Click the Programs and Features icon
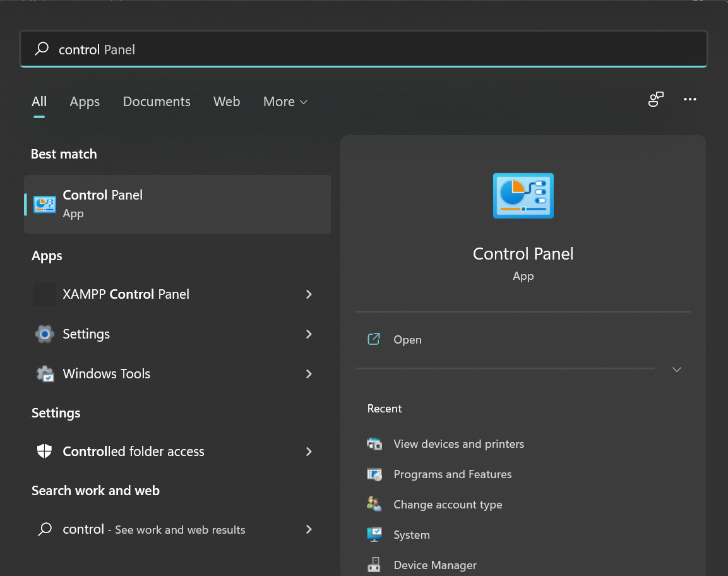728x576 pixels. point(374,474)
